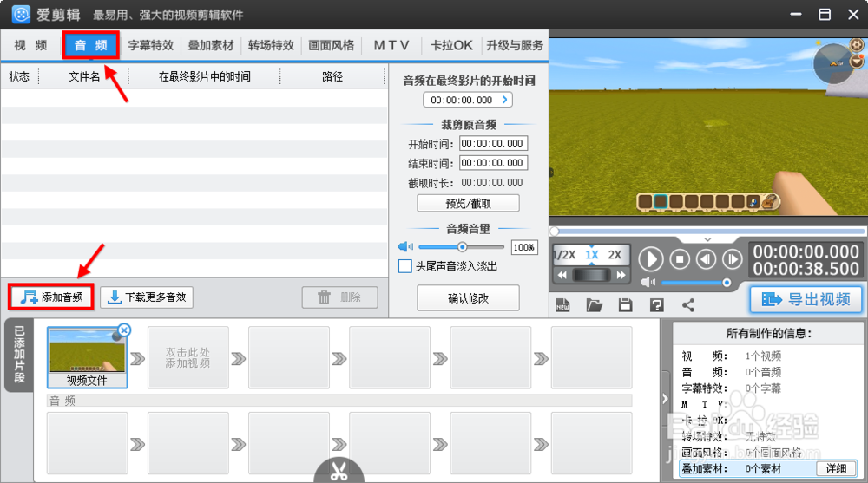Image resolution: width=868 pixels, height=483 pixels.
Task: Click the scissors cut icon
Action: pyautogui.click(x=339, y=471)
